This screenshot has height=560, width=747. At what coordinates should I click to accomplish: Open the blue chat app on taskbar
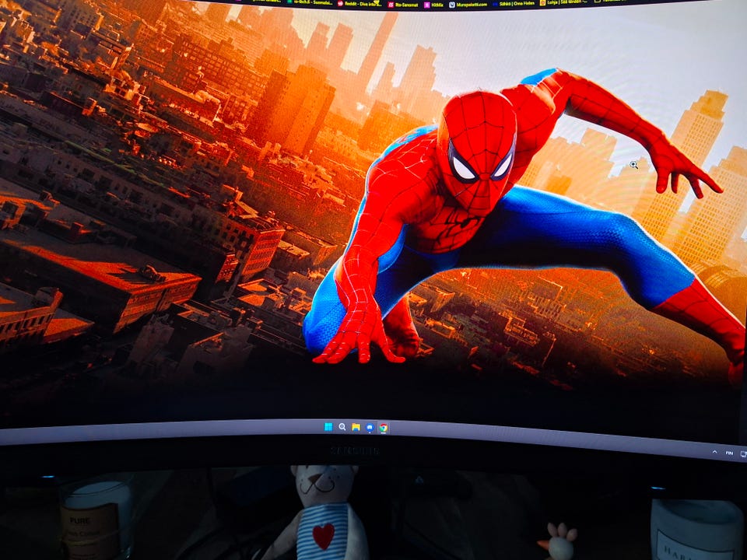(x=370, y=428)
